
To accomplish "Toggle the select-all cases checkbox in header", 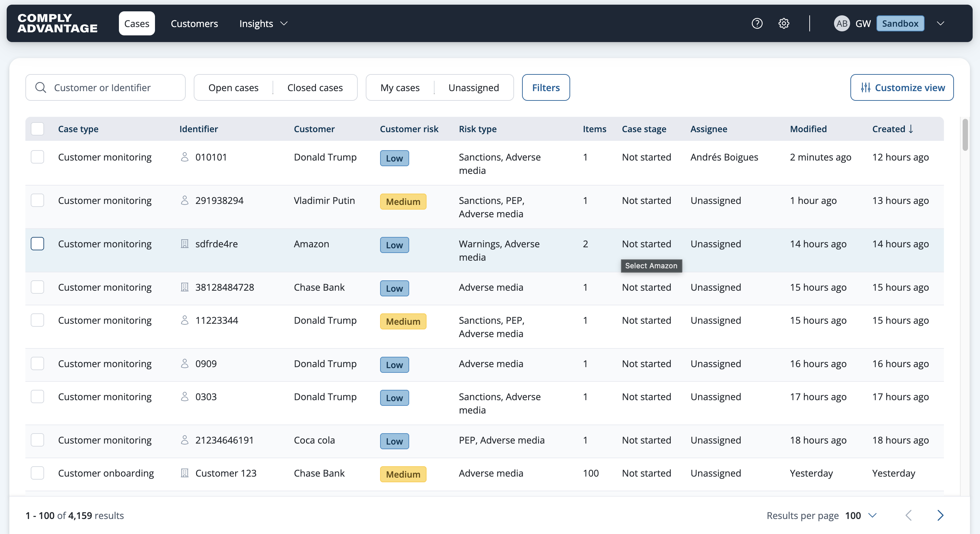I will click(37, 129).
